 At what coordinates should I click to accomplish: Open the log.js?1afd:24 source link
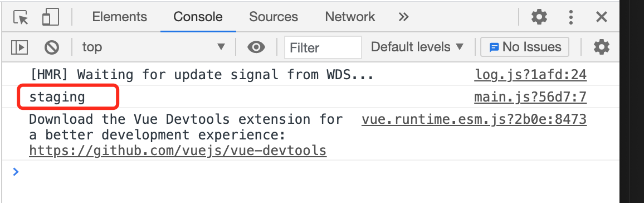click(x=530, y=75)
